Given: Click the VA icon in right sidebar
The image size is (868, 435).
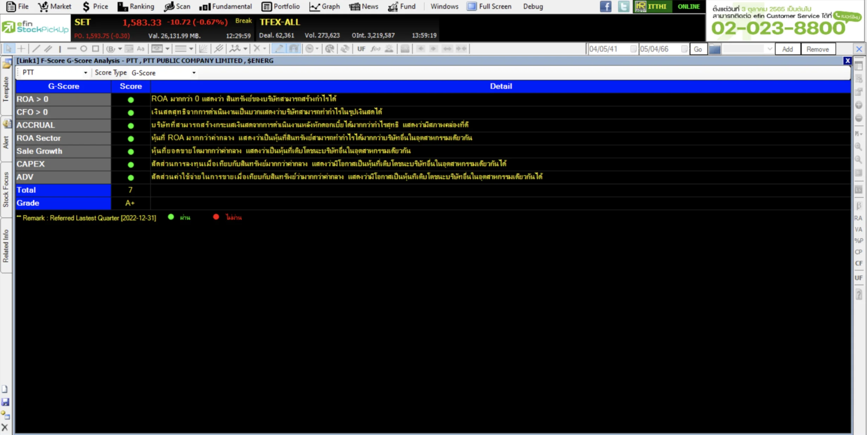Looking at the screenshot, I should 858,229.
